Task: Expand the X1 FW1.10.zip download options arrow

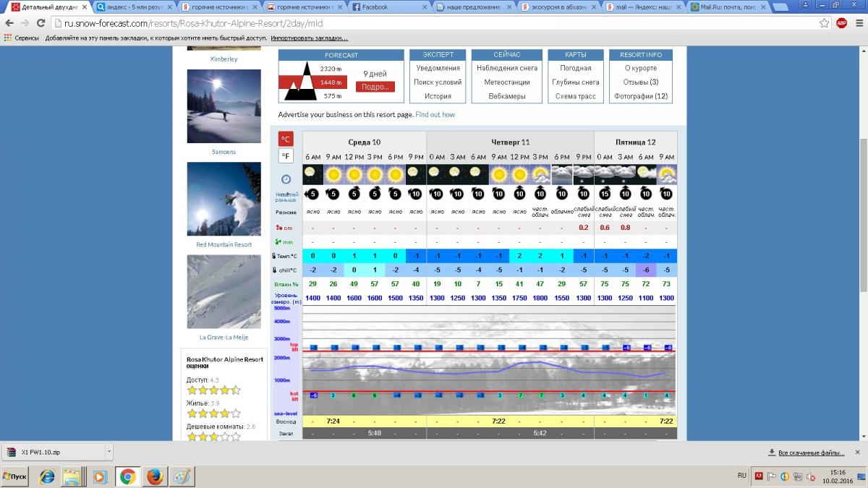Action: coord(109,453)
